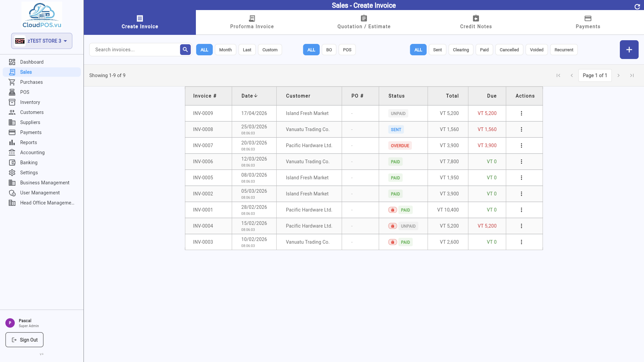The height and width of the screenshot is (362, 644).
Task: Go to the previous page of results
Action: (572, 75)
